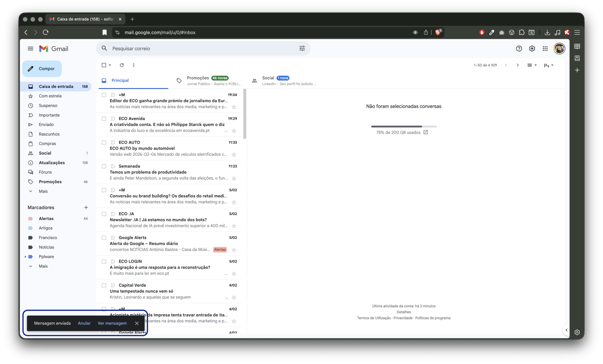
Task: Open the help question mark icon
Action: (519, 49)
